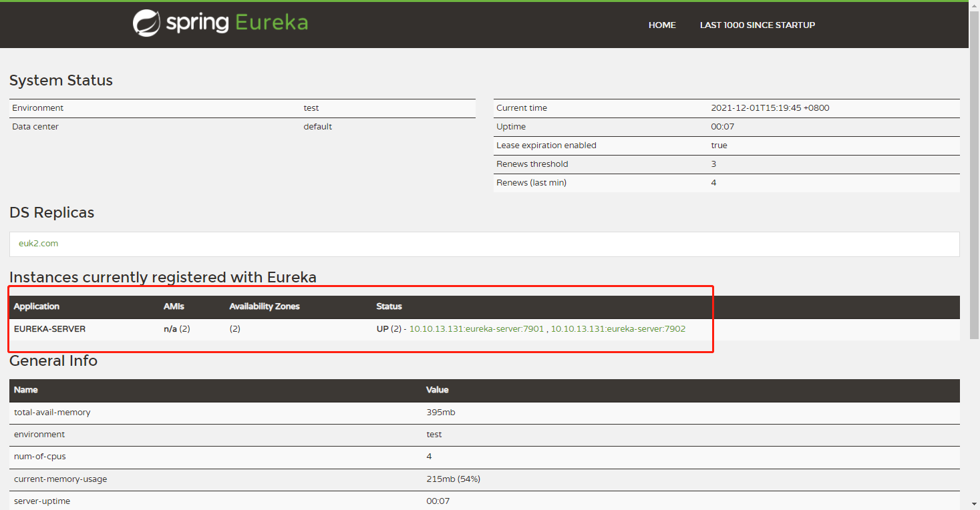Image resolution: width=980 pixels, height=510 pixels.
Task: Click the environment row name in General Info
Action: (x=39, y=435)
